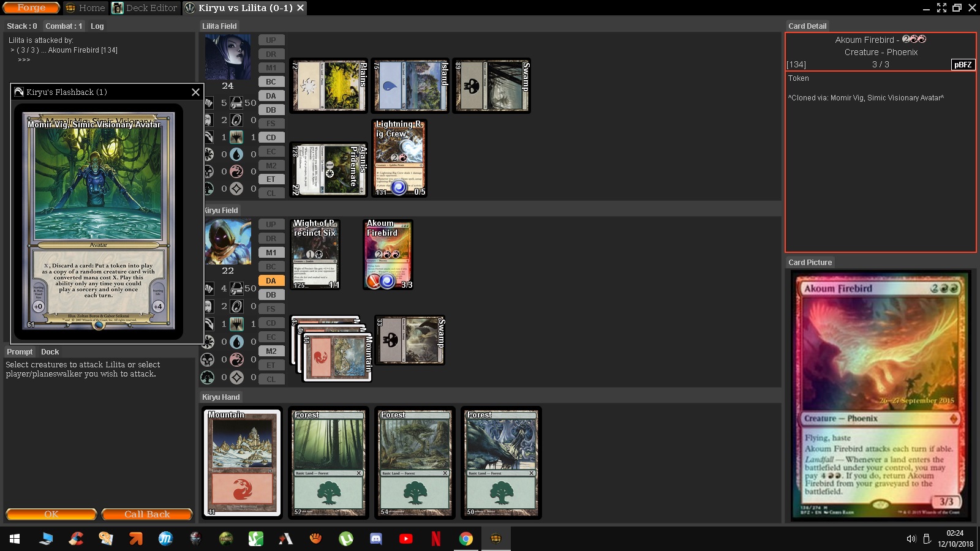Select Mountain card in Kiryu's hand
The width and height of the screenshot is (980, 551).
tap(243, 463)
